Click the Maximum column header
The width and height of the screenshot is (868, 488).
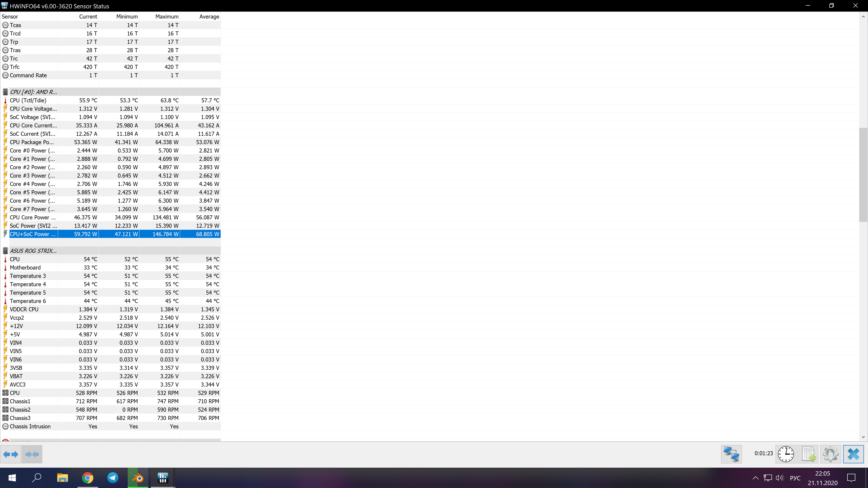tap(160, 16)
